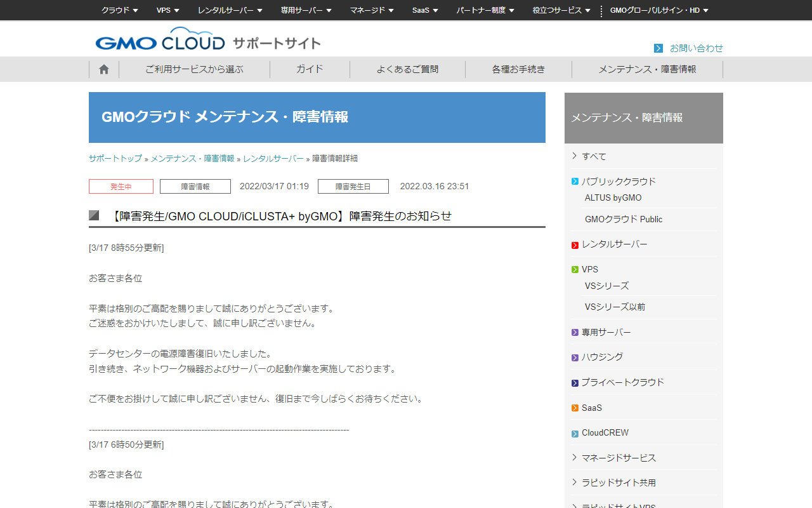
Task: Click the 障害発生日 label box
Action: pyautogui.click(x=353, y=186)
